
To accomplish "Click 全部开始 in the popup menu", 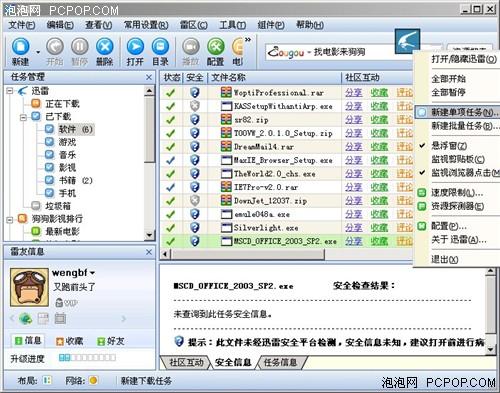I will click(449, 79).
